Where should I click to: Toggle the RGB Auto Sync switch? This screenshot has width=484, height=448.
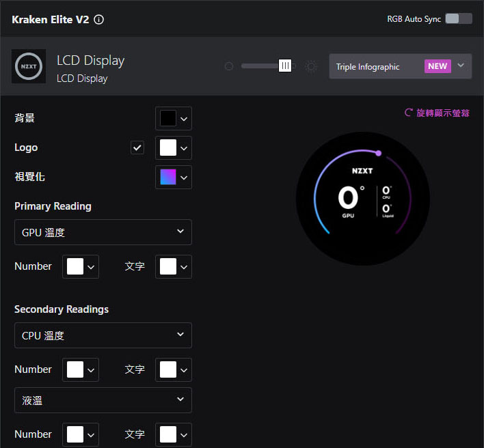tap(459, 19)
